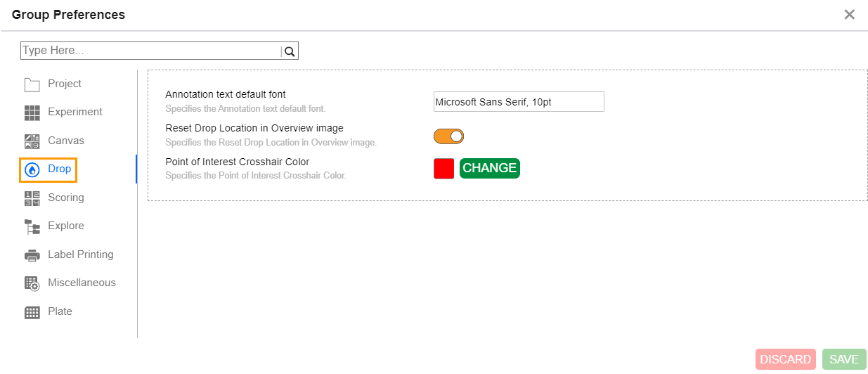Click the SAVE button
This screenshot has width=868, height=374.
point(843,359)
